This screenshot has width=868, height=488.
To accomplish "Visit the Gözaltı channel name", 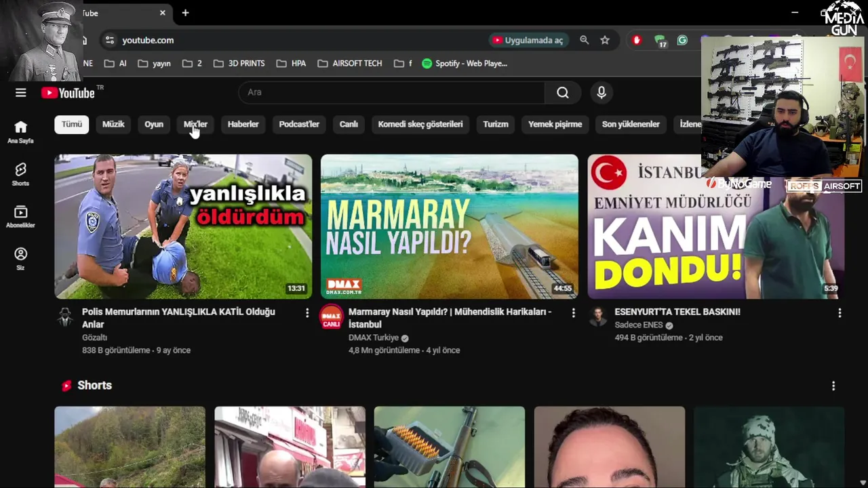I will coord(95,338).
